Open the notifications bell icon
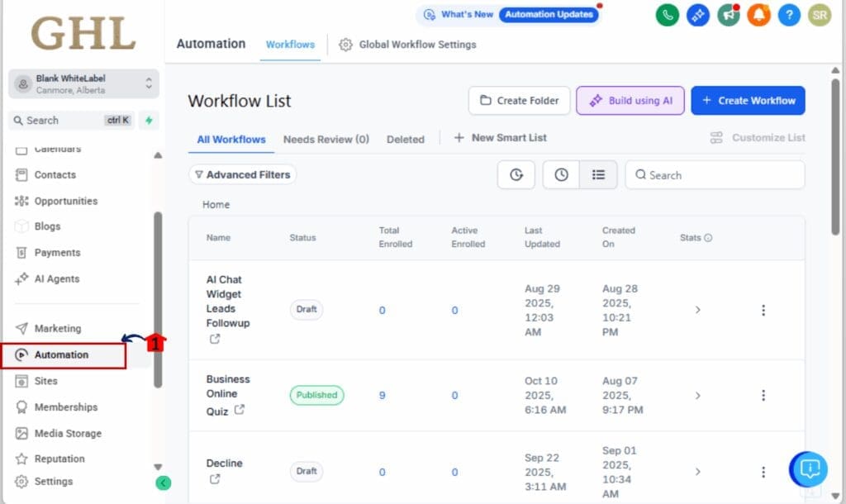The width and height of the screenshot is (846, 504). tap(758, 15)
